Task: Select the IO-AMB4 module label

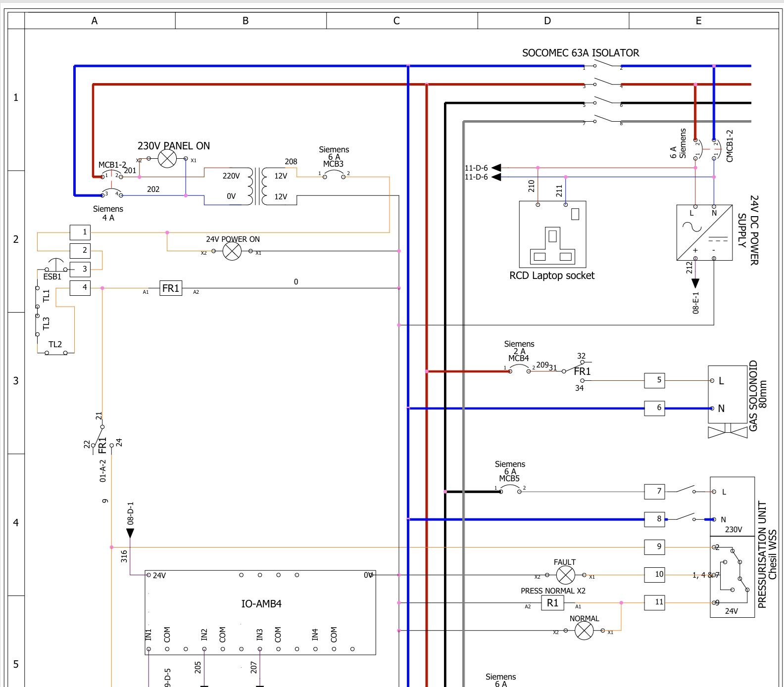Action: 261,603
